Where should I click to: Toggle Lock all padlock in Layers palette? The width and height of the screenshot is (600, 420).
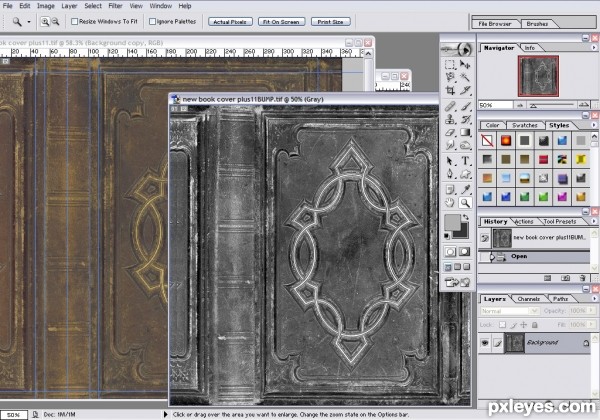click(535, 325)
